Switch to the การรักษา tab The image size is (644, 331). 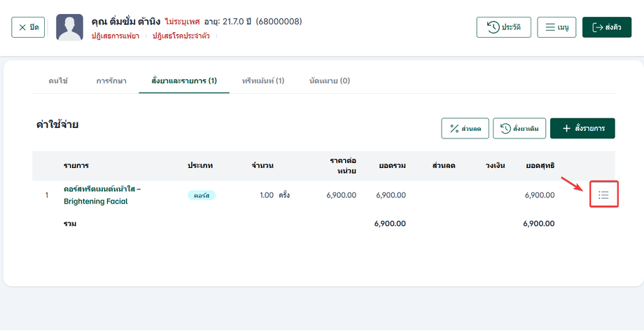(x=111, y=81)
